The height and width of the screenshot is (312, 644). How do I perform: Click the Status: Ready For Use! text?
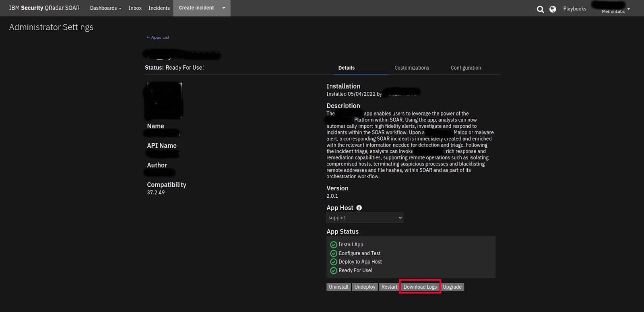coord(174,68)
